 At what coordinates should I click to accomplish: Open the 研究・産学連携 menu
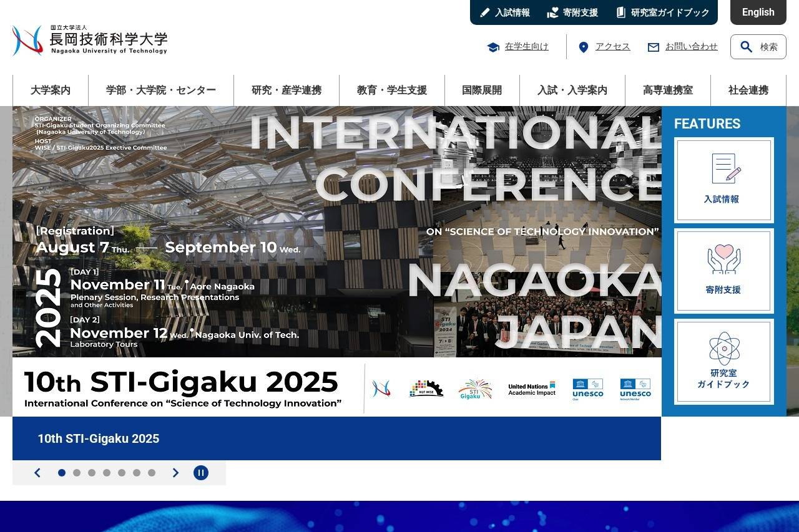tap(287, 90)
